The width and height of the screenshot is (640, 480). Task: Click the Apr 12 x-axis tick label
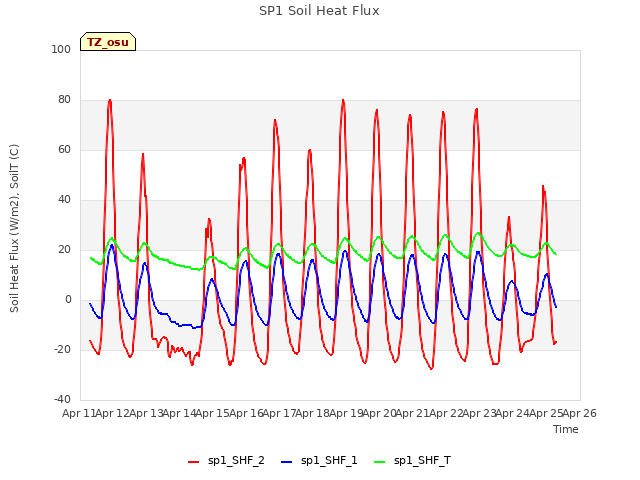112,413
